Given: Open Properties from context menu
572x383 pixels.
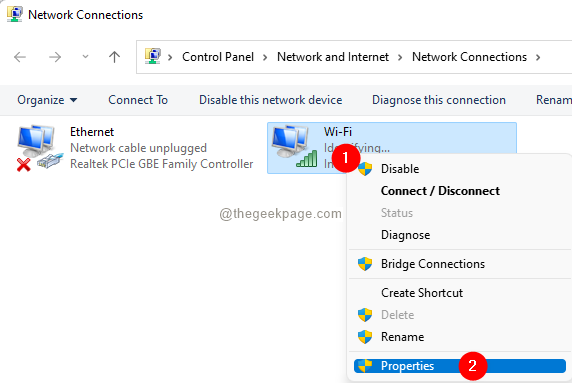Looking at the screenshot, I should point(460,366).
